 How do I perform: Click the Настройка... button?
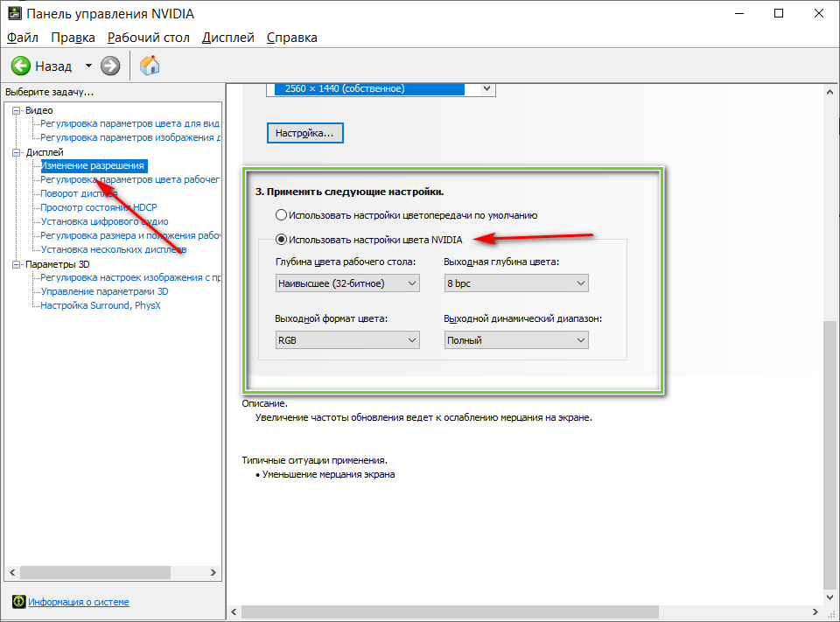pos(304,133)
